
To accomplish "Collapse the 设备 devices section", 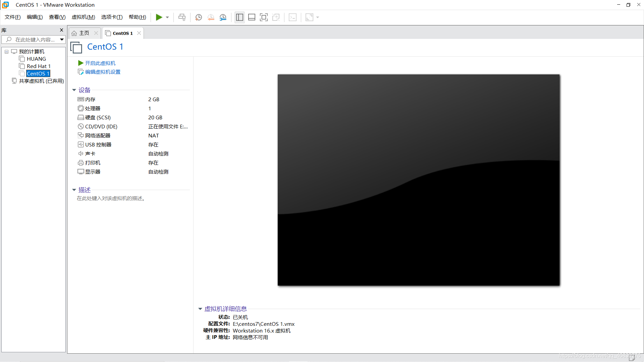I will coord(74,90).
